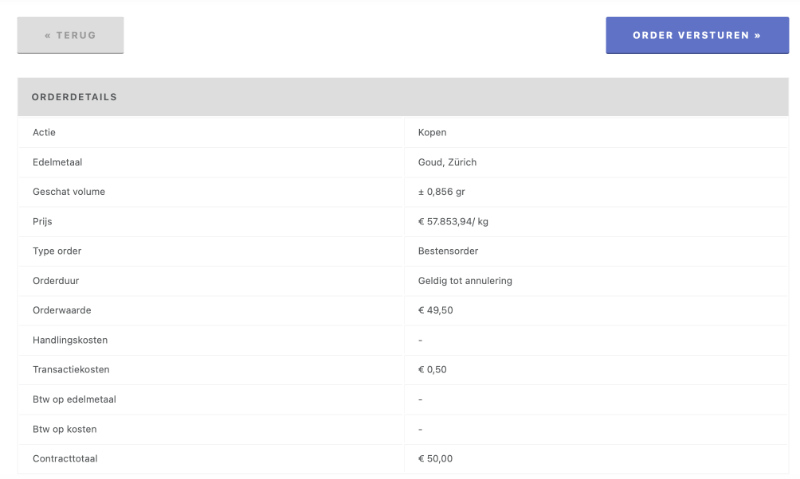Select the Btw op edelmetaal label
Image resolution: width=800 pixels, height=479 pixels.
[x=74, y=399]
